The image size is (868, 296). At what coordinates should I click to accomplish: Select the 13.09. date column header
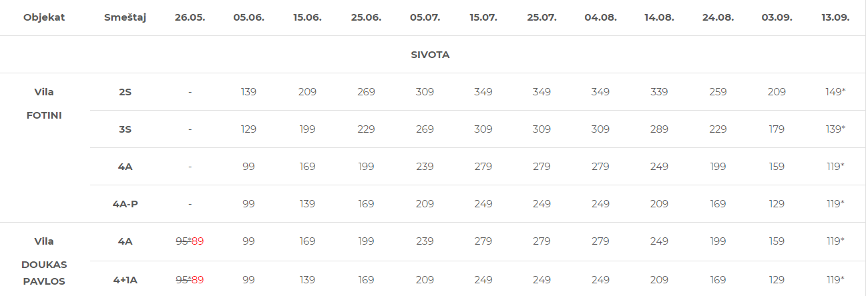835,17
